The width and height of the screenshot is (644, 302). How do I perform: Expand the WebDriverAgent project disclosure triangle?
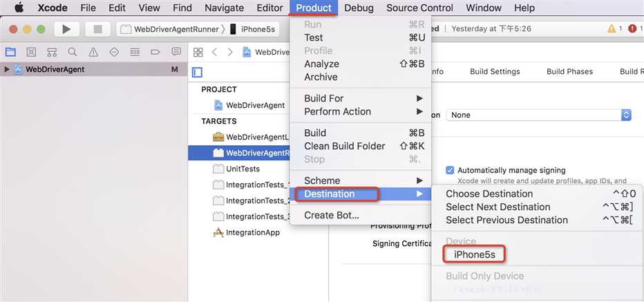[7, 69]
